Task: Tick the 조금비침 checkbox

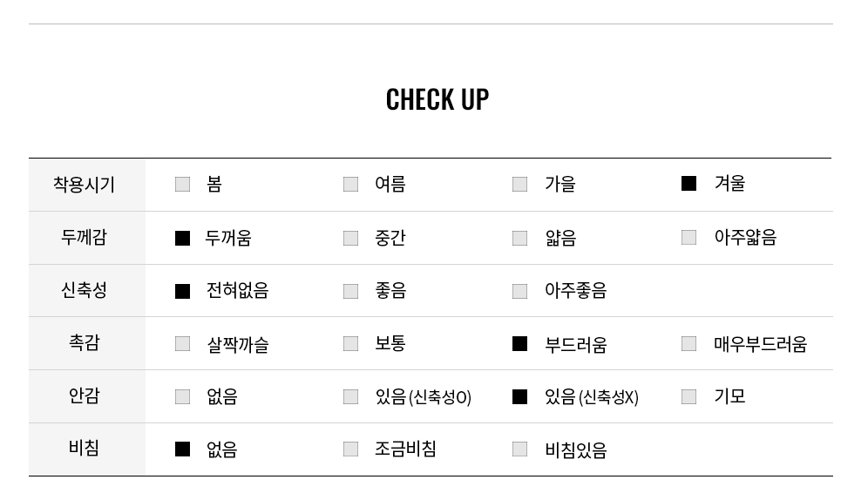Action: pos(351,449)
